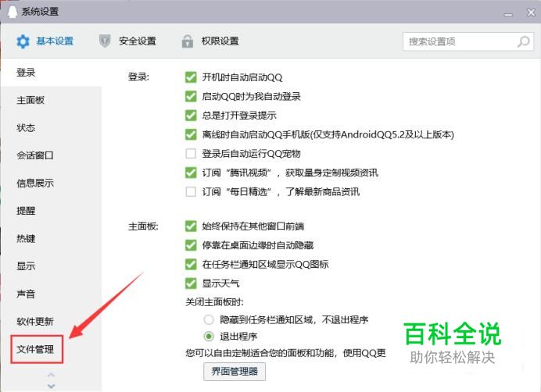Open 文件管理 settings in sidebar
This screenshot has width=541, height=392.
click(35, 349)
